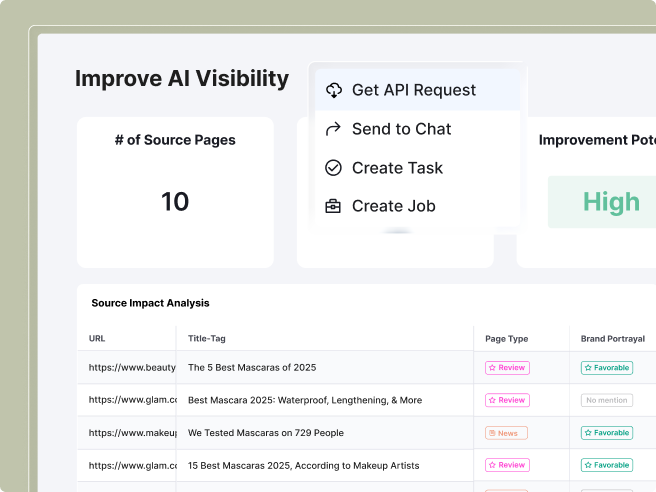Screen dimensions: 656x492
Task: Open the makeup URL in the third row
Action: click(x=132, y=433)
